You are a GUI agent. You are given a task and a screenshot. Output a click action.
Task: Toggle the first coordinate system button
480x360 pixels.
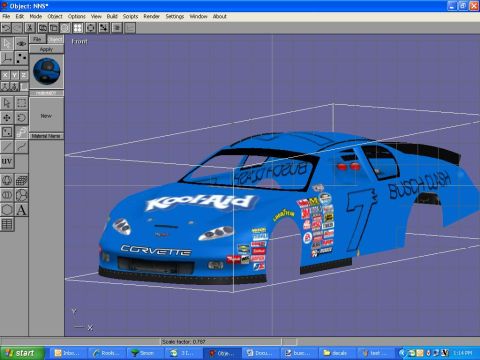pos(5,87)
